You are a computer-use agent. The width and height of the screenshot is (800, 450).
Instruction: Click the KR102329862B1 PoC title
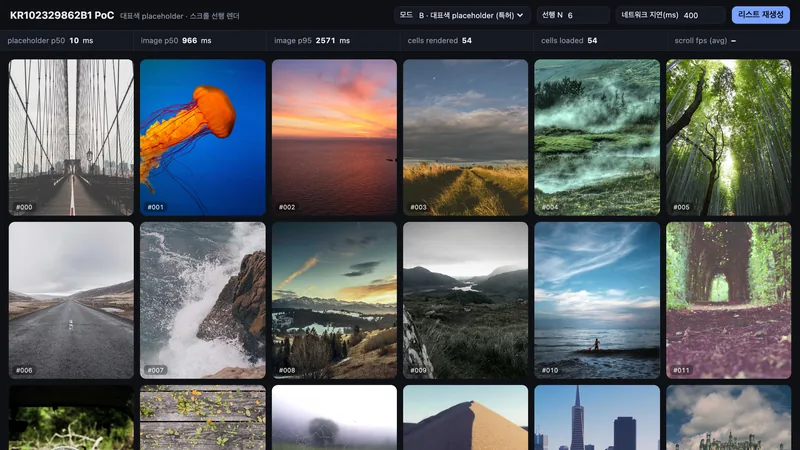coord(62,15)
